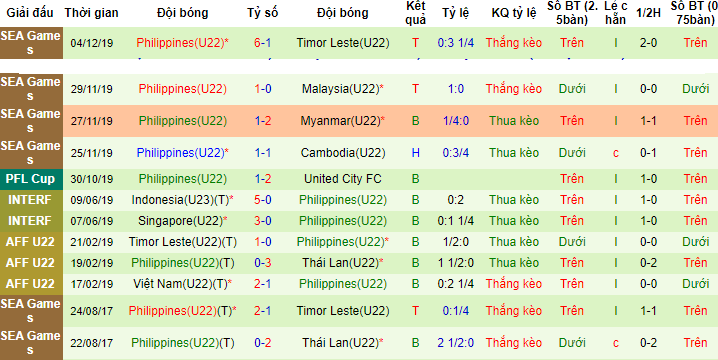This screenshot has height=360, width=718.
Task: Click Singapore(U22) team name
Action: tap(180, 221)
